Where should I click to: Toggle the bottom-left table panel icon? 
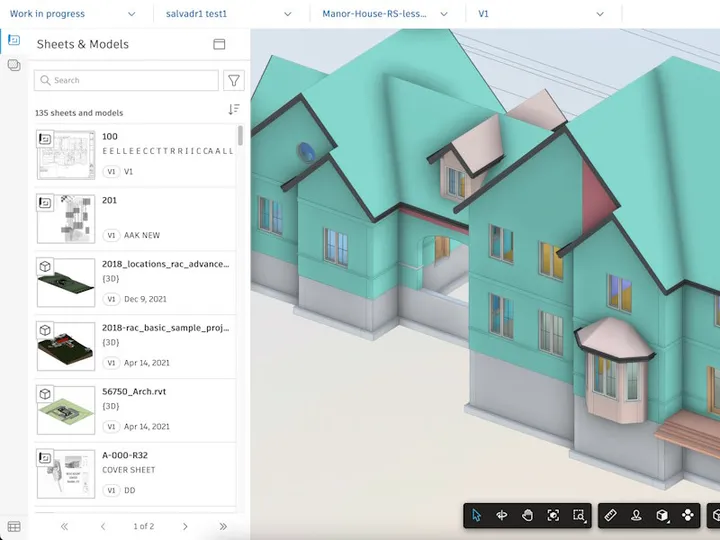click(14, 526)
